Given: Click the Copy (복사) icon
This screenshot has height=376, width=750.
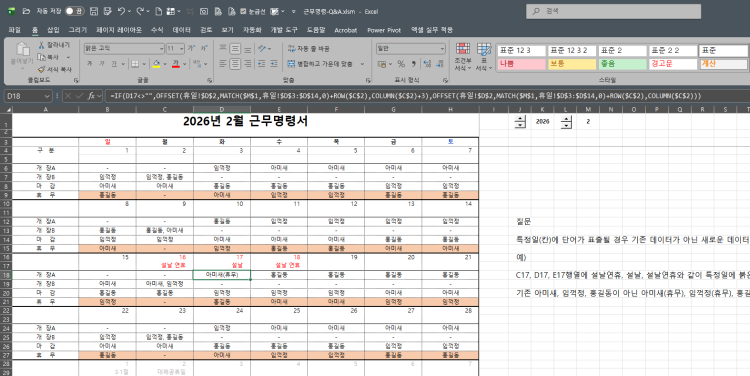Looking at the screenshot, I should 42,57.
